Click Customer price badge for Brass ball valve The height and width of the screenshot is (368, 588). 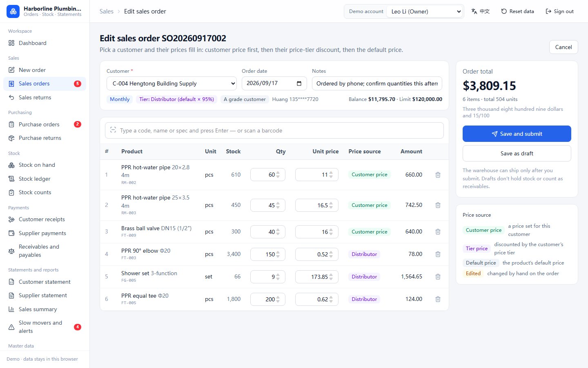370,232
